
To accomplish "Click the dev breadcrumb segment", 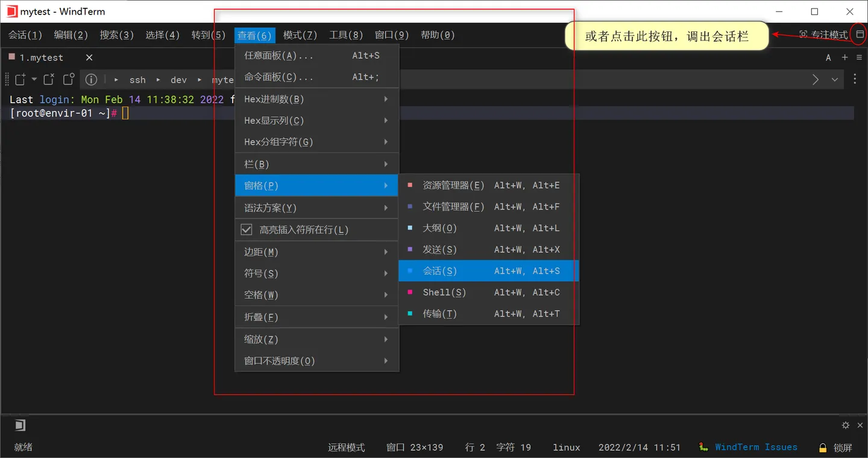I will tap(178, 80).
